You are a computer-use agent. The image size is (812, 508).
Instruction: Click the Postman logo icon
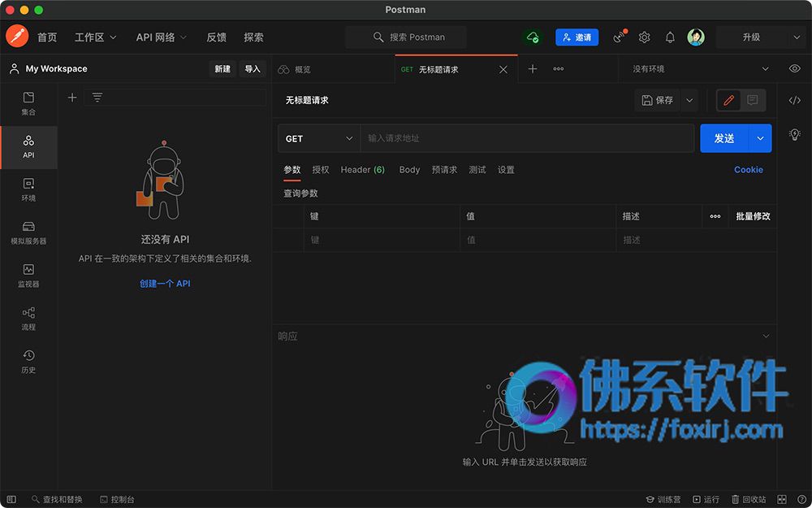point(17,37)
